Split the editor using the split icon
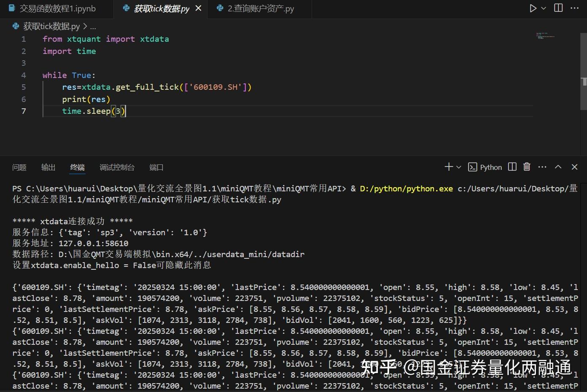This screenshot has width=587, height=392. coord(557,8)
